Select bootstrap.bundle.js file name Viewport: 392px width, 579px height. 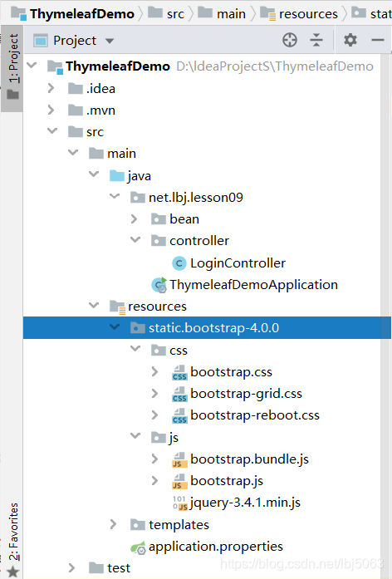[x=249, y=459]
